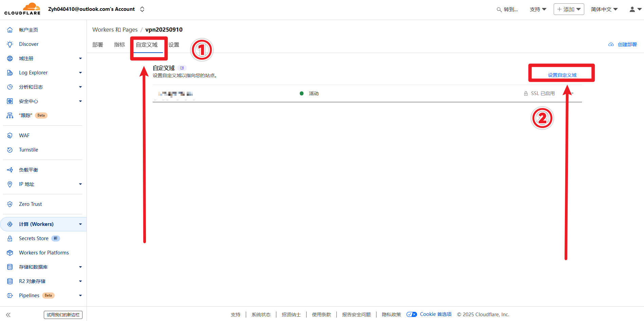Expand the IP address submenu

coord(80,184)
